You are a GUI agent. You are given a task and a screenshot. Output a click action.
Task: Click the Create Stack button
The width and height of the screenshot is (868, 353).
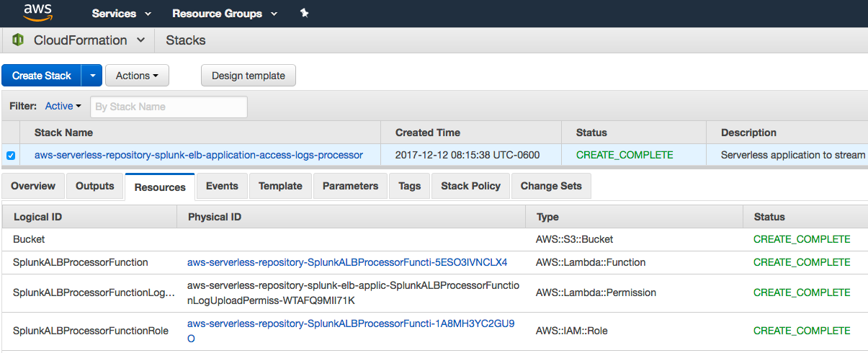42,76
